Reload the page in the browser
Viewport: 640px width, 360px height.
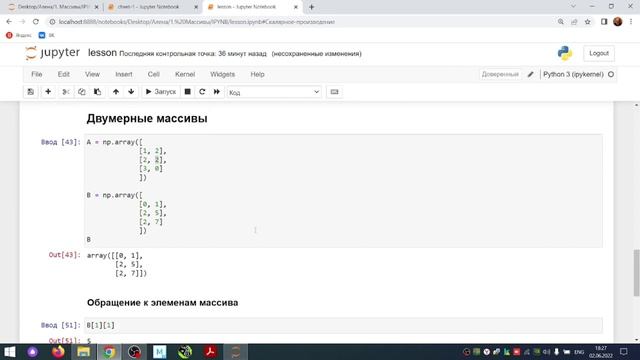pos(36,22)
